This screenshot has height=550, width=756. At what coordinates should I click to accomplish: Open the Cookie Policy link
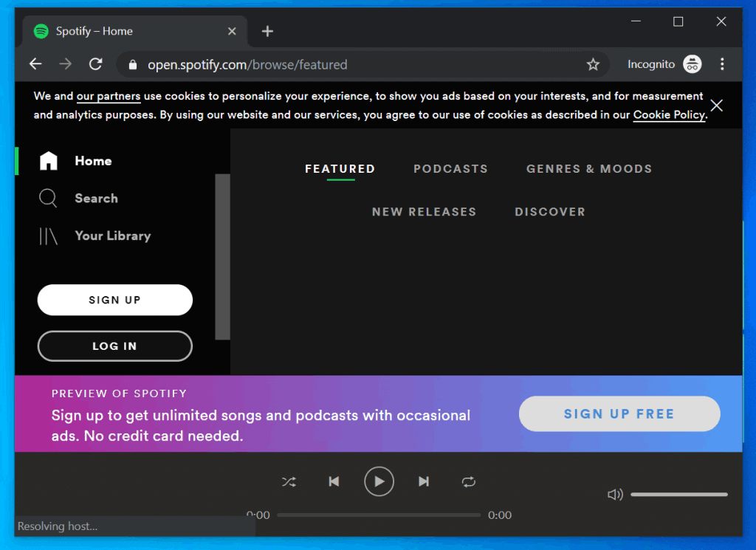[669, 114]
